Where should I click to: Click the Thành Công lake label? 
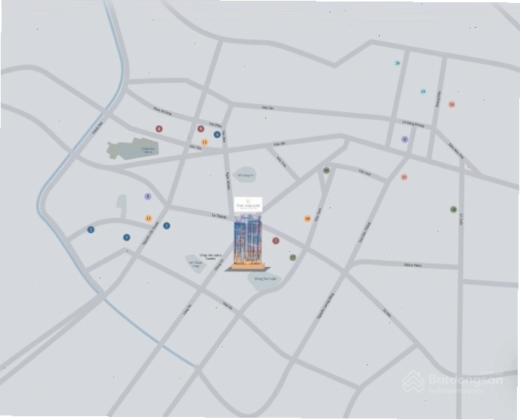click(194, 264)
